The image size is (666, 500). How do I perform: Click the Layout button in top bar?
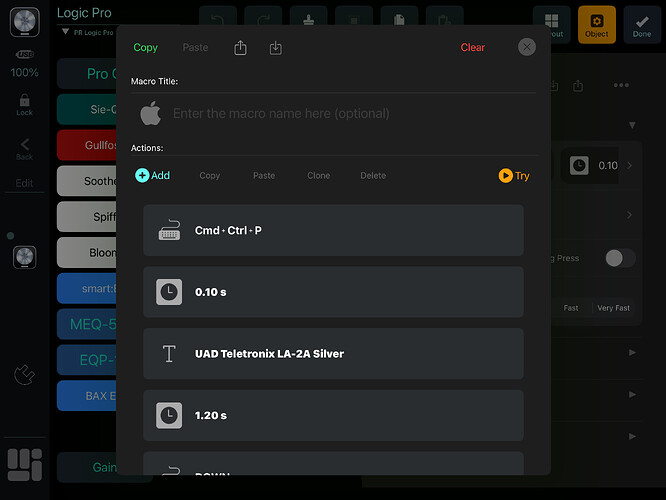tap(552, 25)
